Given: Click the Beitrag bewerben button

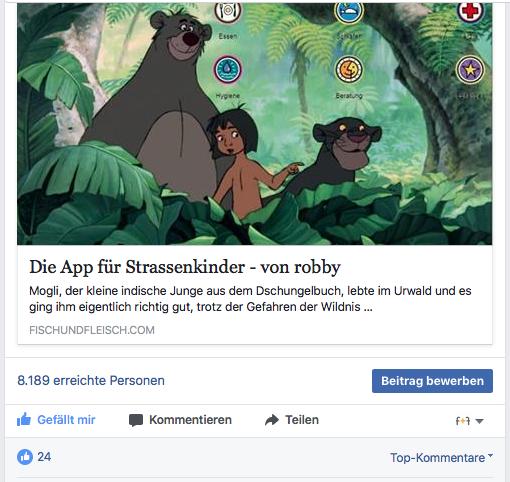Looking at the screenshot, I should point(432,381).
